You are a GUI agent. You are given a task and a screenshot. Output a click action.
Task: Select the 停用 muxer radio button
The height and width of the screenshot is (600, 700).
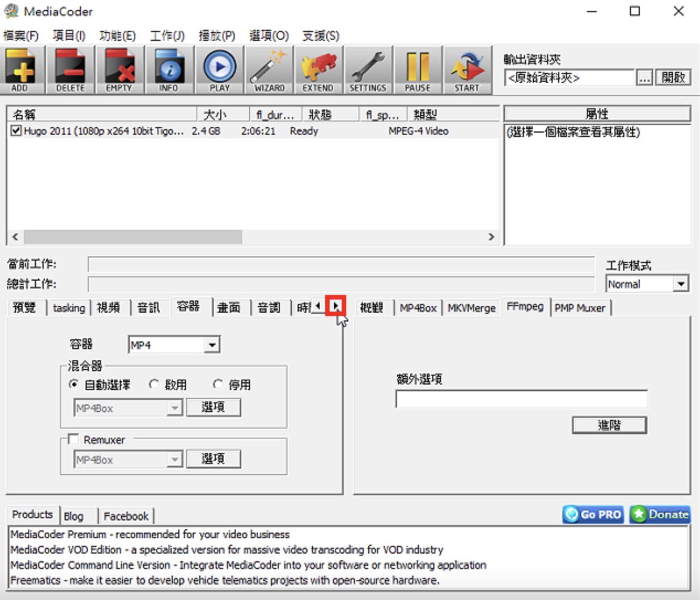pos(218,384)
